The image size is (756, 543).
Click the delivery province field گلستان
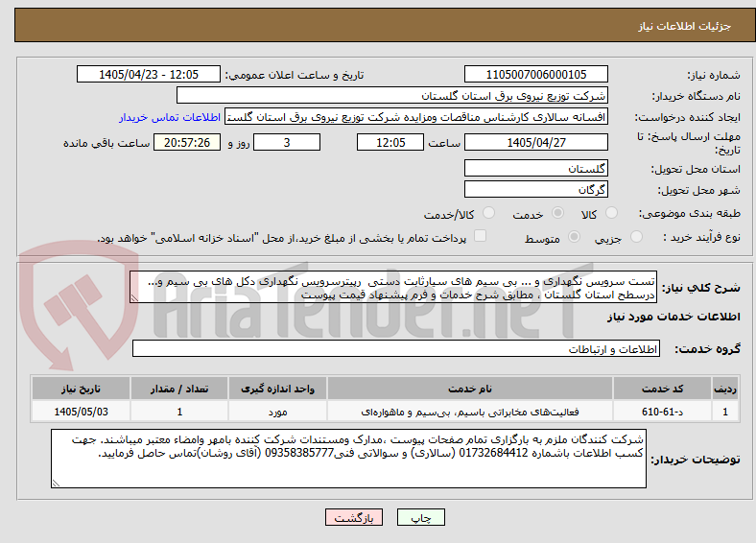click(535, 168)
